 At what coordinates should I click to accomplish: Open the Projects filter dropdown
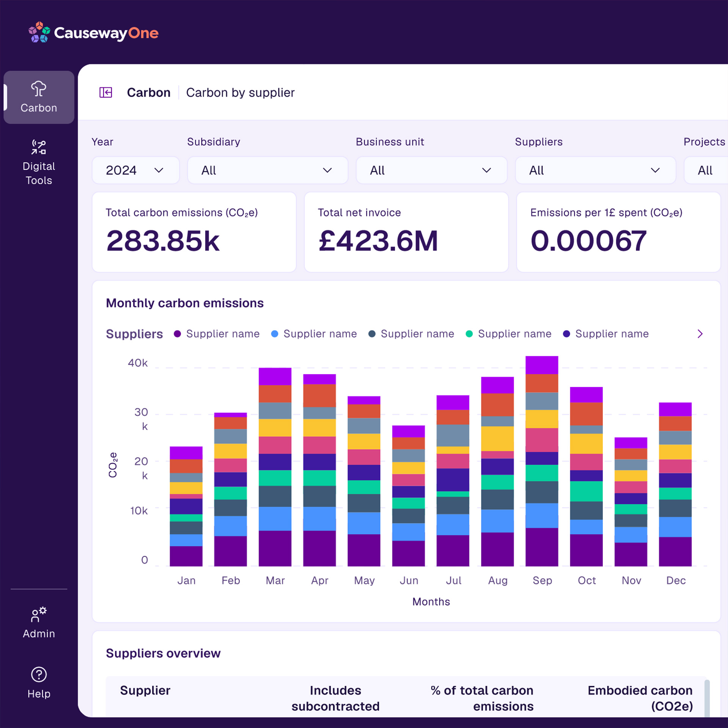pyautogui.click(x=706, y=170)
